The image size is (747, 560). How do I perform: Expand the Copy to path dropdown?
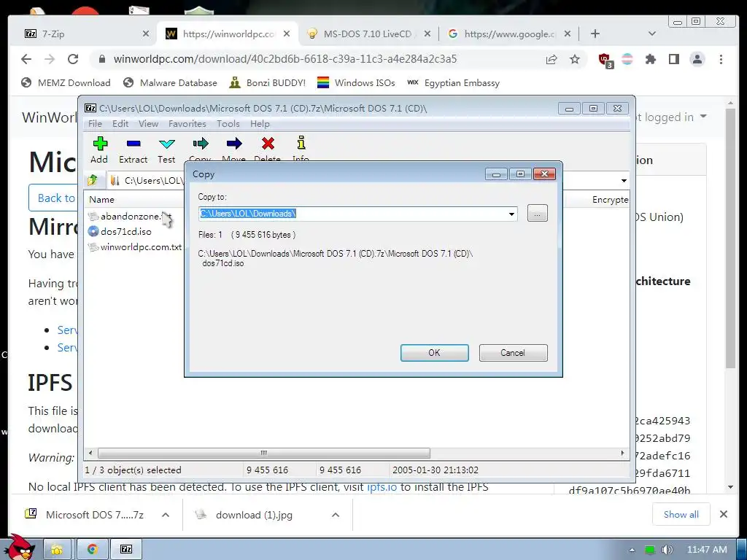click(x=511, y=214)
